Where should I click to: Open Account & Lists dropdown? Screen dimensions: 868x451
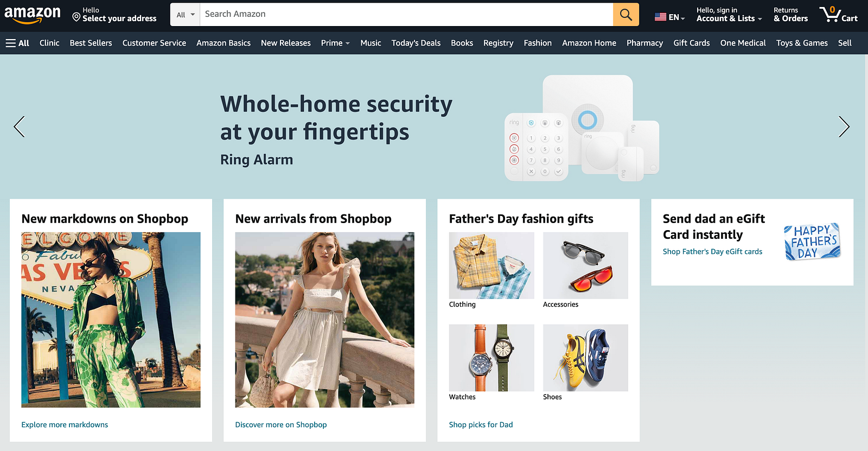(729, 15)
